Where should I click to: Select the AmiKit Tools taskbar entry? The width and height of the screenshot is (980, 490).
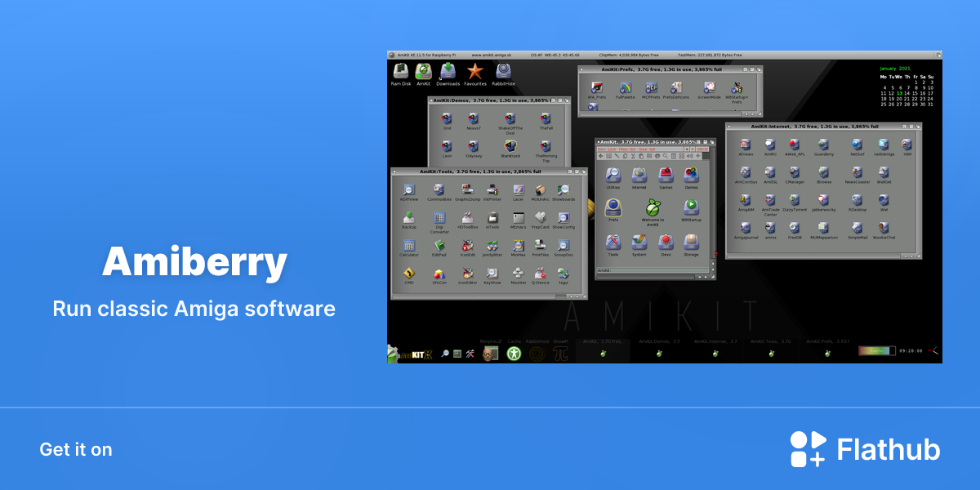(771, 350)
